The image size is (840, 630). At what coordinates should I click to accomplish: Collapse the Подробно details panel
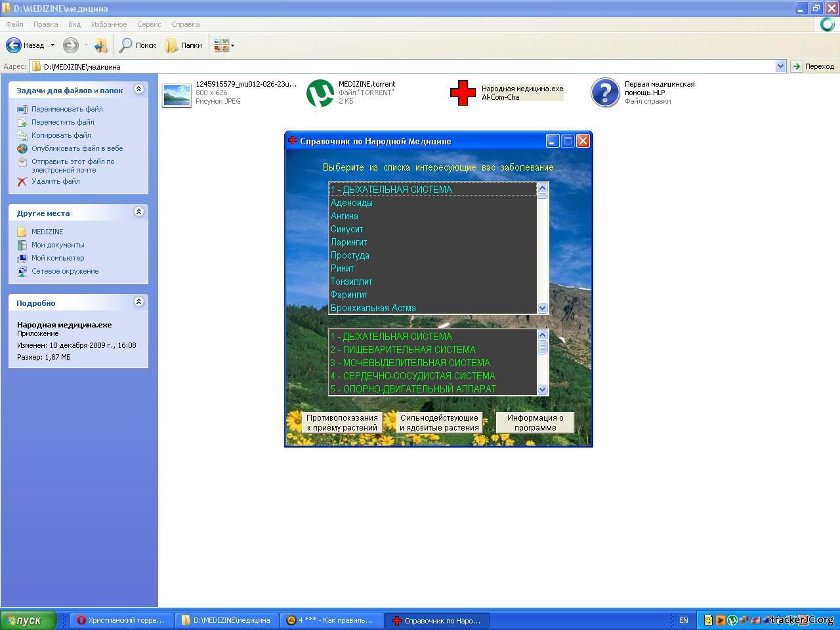click(138, 302)
